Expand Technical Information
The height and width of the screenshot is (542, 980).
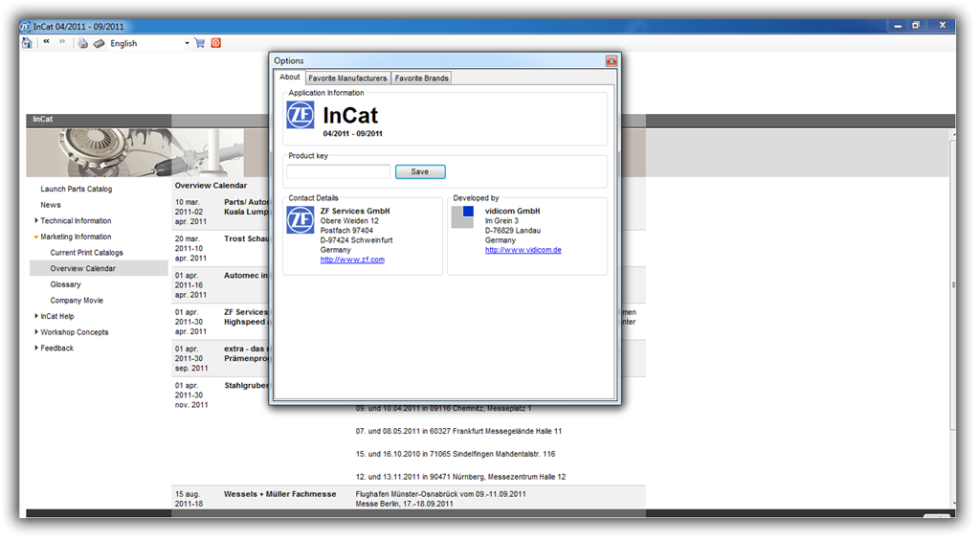click(76, 220)
